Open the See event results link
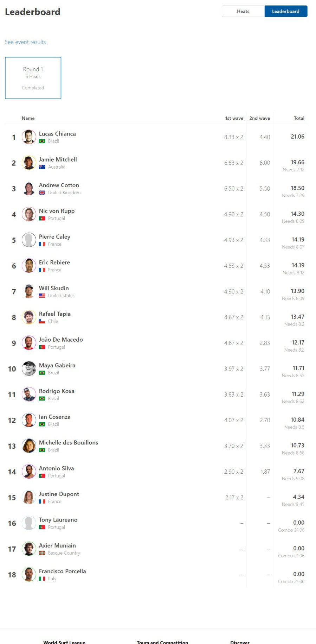Viewport: 316px width, 644px height. pos(25,42)
